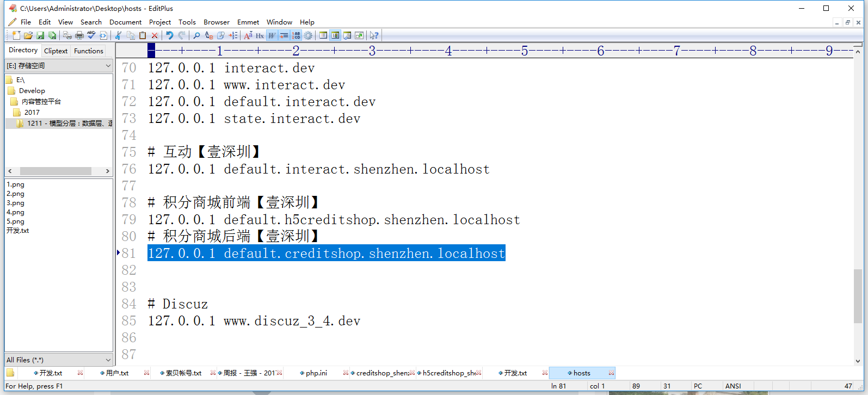Switch to the Cliptext panel tab
This screenshot has height=395, width=868.
[x=56, y=51]
